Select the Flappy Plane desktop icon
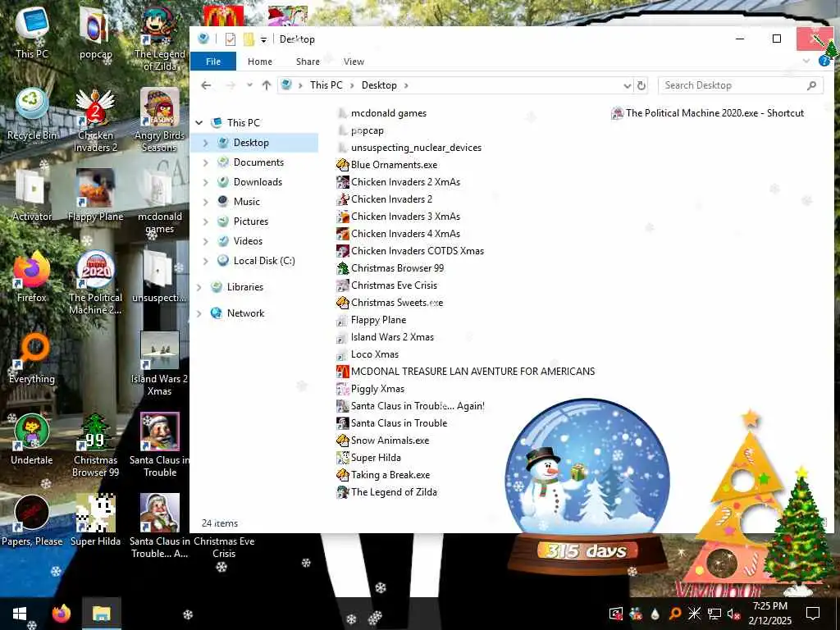Viewport: 840px width, 630px height. 95,196
